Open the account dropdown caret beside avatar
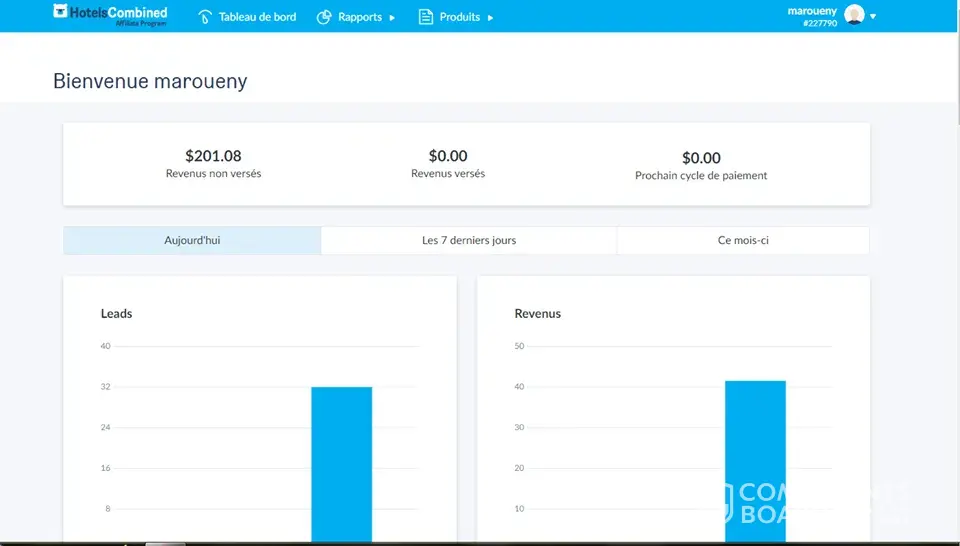 [873, 17]
